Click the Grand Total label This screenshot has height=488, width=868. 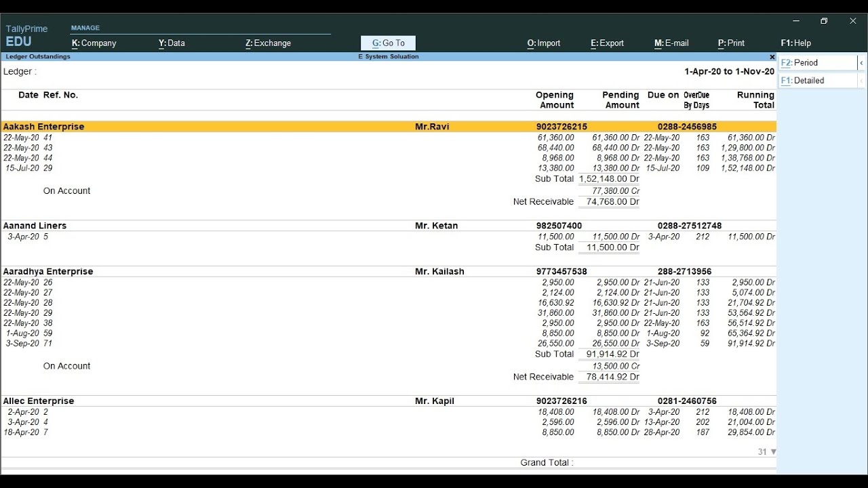(x=547, y=462)
